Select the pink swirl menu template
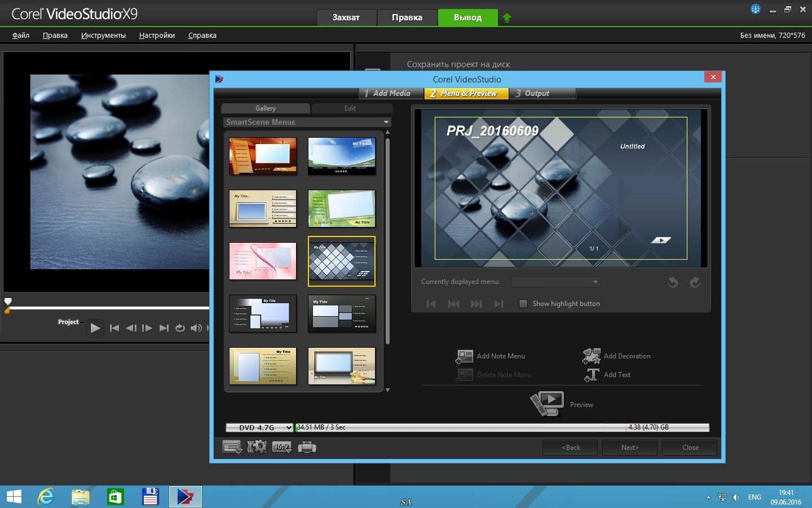812x508 pixels. pos(263,261)
